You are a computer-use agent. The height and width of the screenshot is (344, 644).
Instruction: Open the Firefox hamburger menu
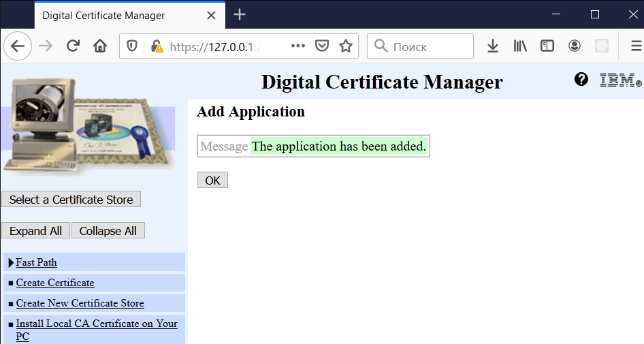pos(636,46)
